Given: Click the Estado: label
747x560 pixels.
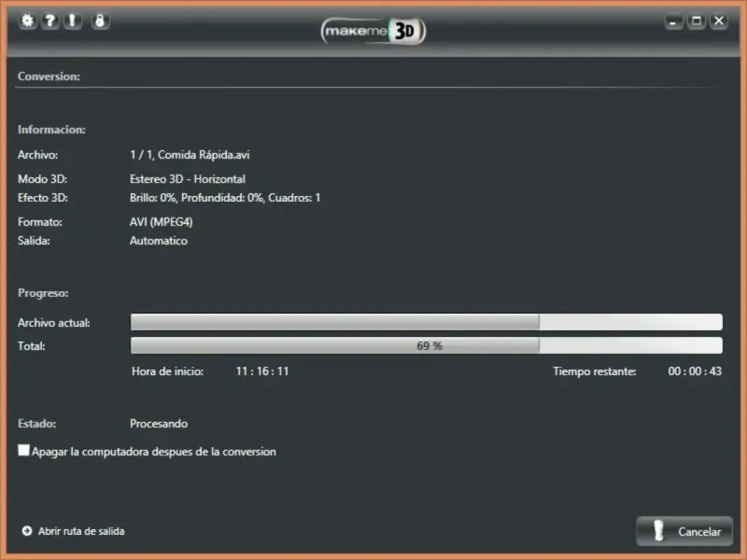Looking at the screenshot, I should point(36,424).
